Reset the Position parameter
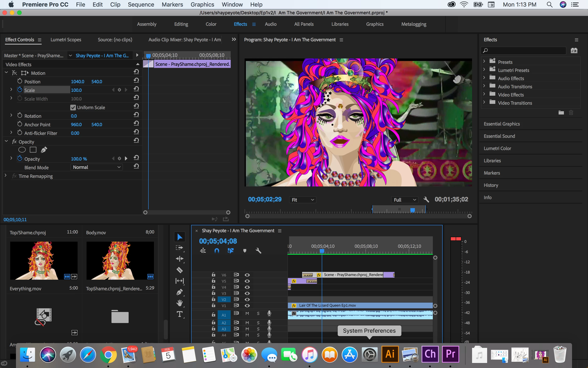This screenshot has height=368, width=588. click(136, 81)
